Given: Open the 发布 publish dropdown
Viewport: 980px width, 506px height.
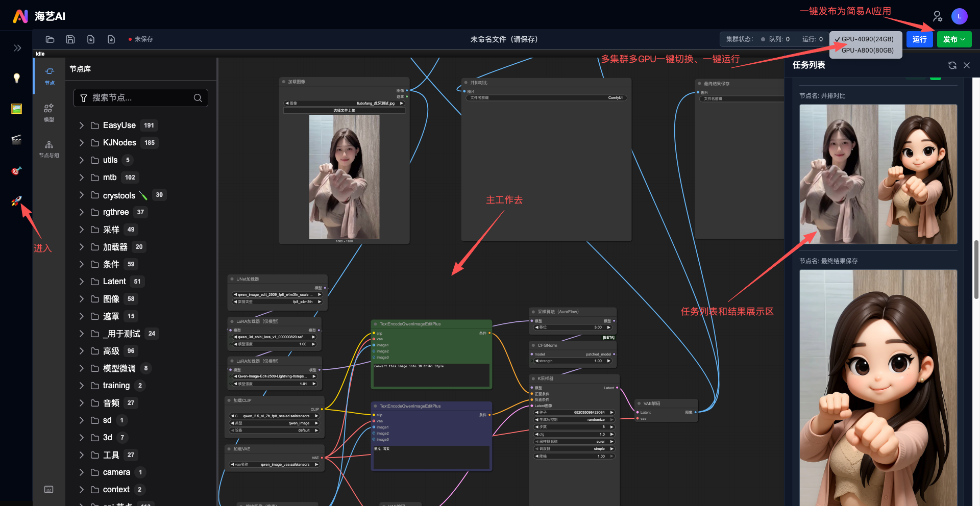Looking at the screenshot, I should [953, 39].
